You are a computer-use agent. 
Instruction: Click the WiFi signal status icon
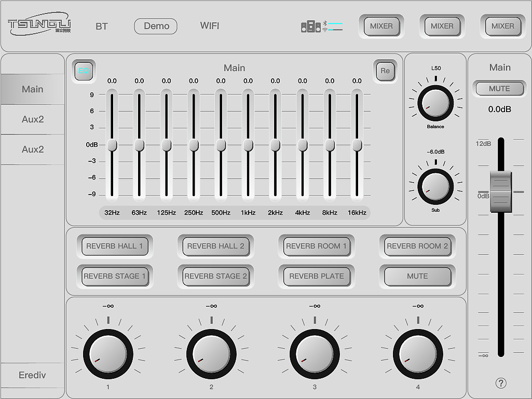[x=325, y=30]
